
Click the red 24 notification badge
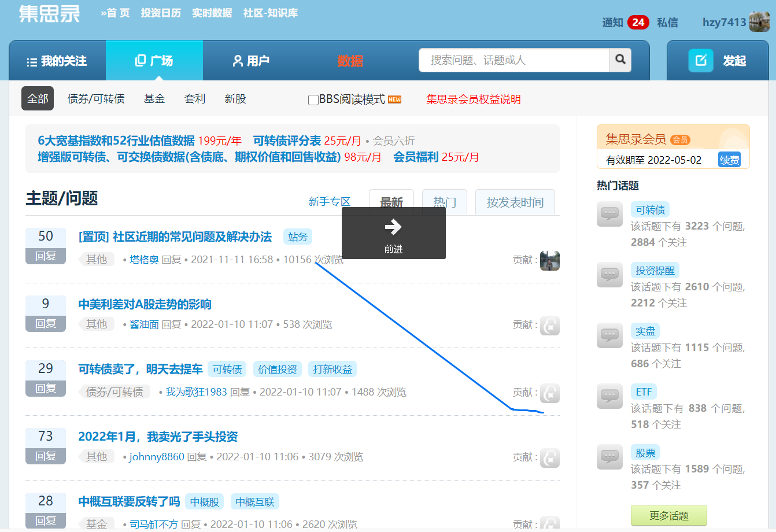pos(638,23)
